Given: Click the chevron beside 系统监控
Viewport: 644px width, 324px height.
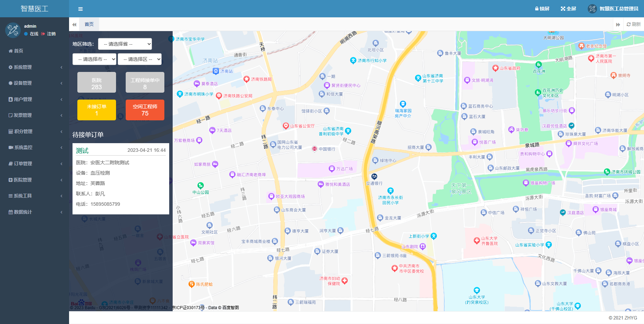Looking at the screenshot, I should pos(61,147).
